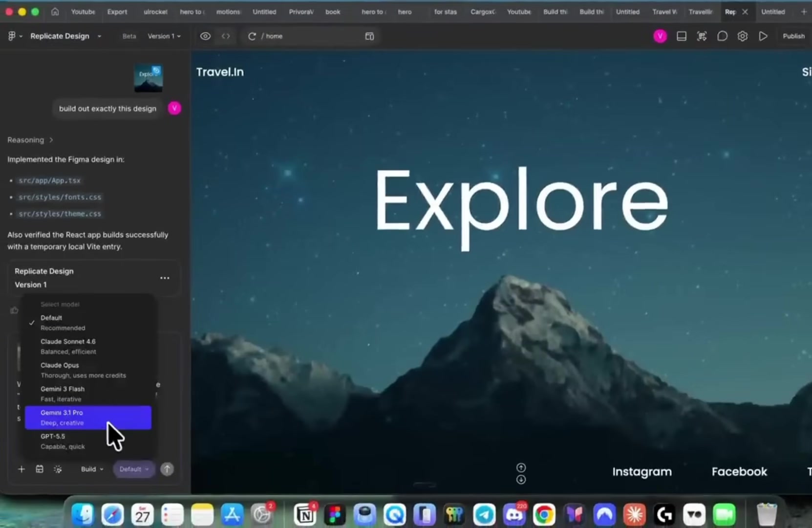Viewport: 812px width, 528px height.
Task: Select the GPT-5.5 model
Action: click(x=88, y=441)
